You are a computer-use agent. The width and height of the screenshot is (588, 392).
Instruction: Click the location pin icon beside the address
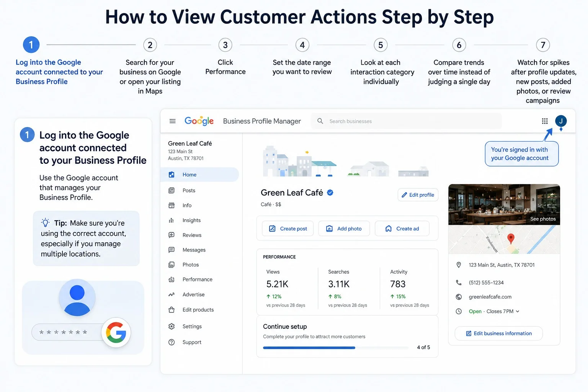[459, 265]
